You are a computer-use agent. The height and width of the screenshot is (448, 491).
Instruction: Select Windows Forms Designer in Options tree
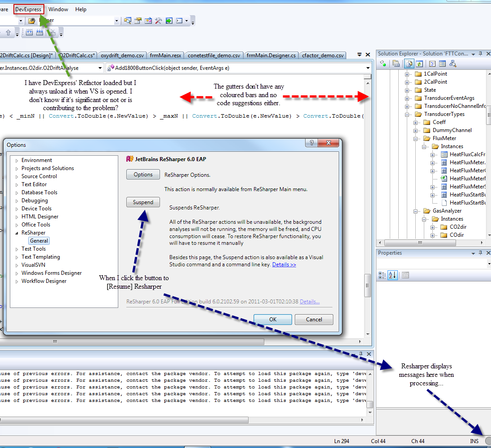(x=52, y=273)
